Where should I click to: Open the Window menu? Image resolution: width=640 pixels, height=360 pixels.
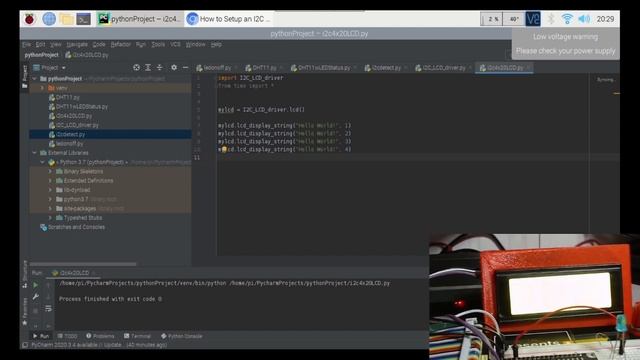coord(195,44)
